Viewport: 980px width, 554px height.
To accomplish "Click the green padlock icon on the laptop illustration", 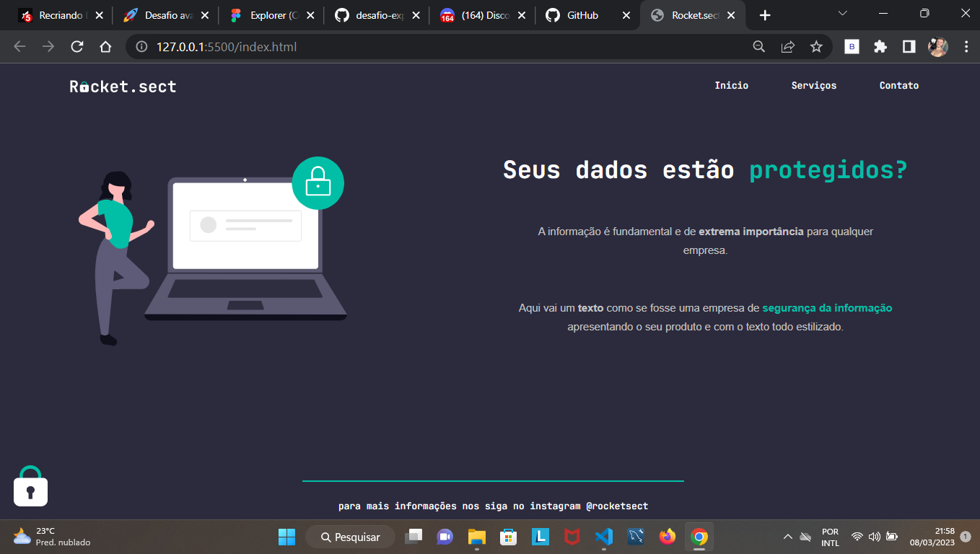I will coord(318,183).
